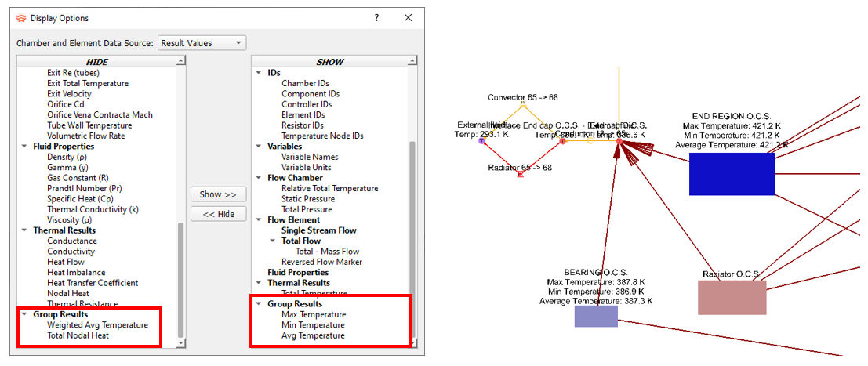Select Static Pressure item
This screenshot has width=868, height=366.
pyautogui.click(x=308, y=199)
